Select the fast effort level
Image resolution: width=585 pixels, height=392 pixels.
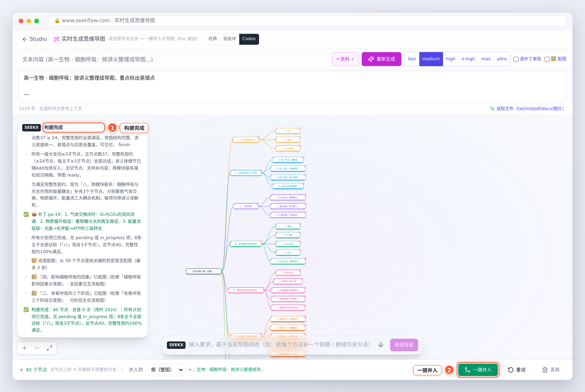[412, 59]
